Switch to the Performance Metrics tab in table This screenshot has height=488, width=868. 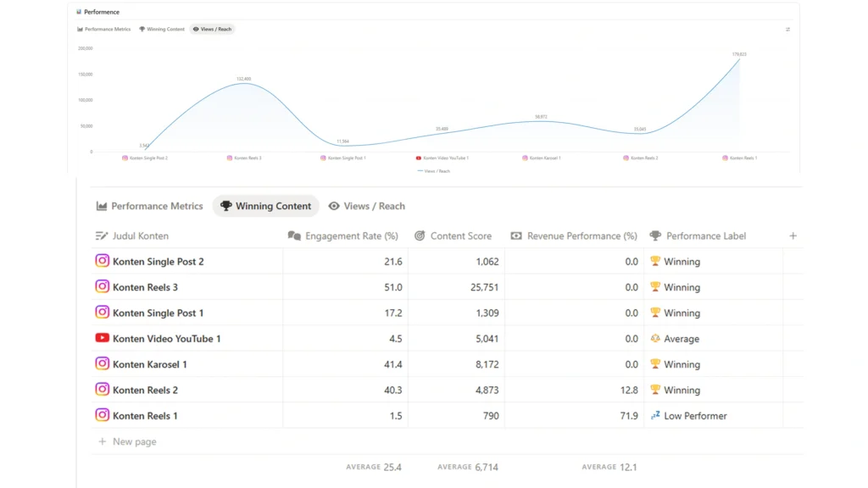tap(150, 206)
